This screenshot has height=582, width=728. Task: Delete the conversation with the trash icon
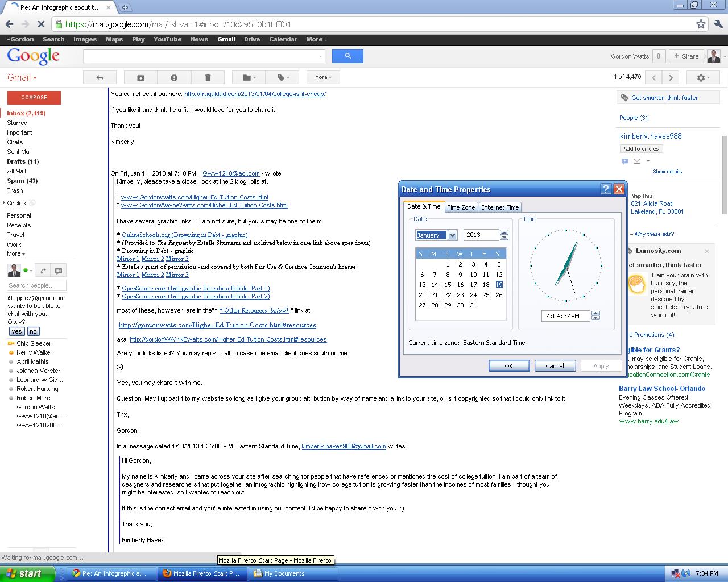[x=208, y=77]
